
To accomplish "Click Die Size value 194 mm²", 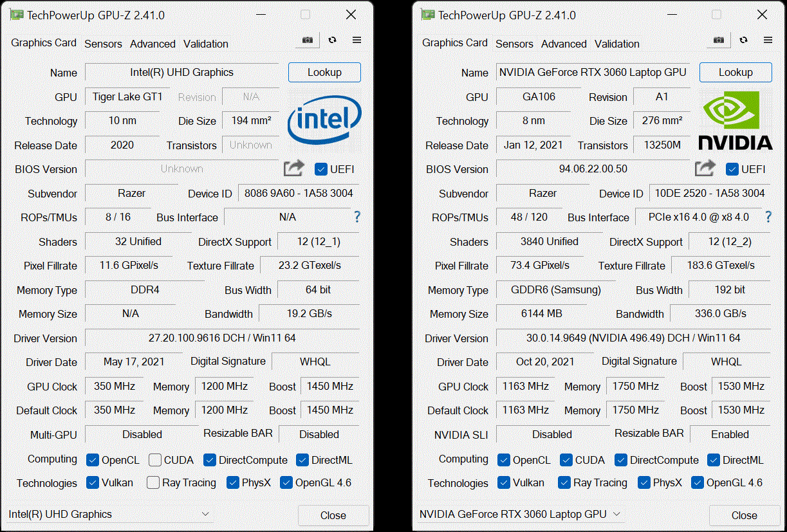I will point(251,120).
